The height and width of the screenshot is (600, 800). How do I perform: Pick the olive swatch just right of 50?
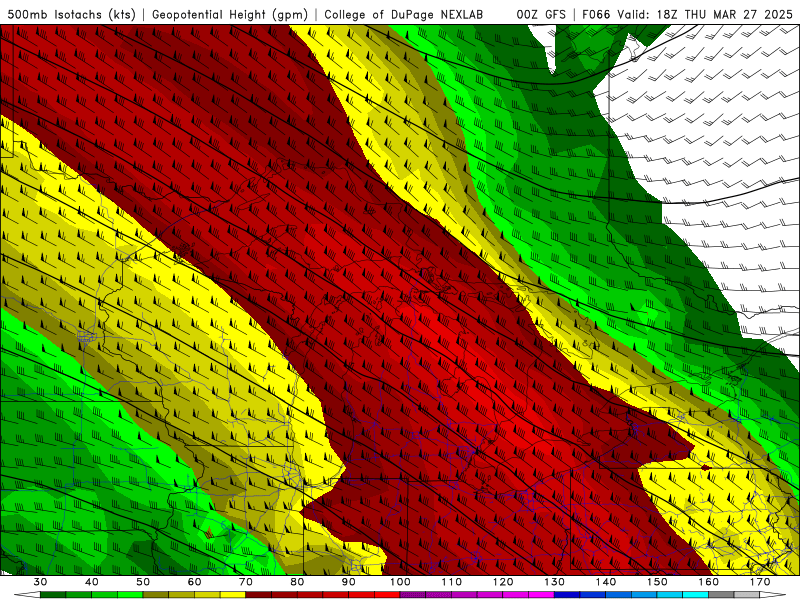click(x=156, y=595)
